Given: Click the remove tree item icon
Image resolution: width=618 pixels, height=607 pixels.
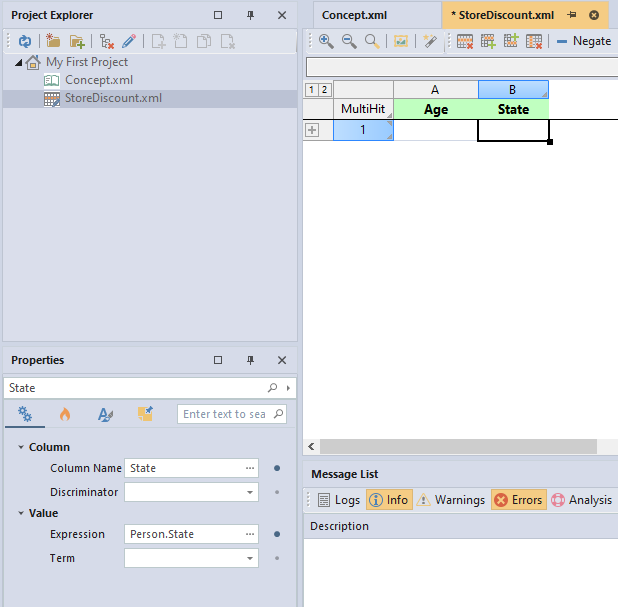Looking at the screenshot, I should tap(106, 41).
